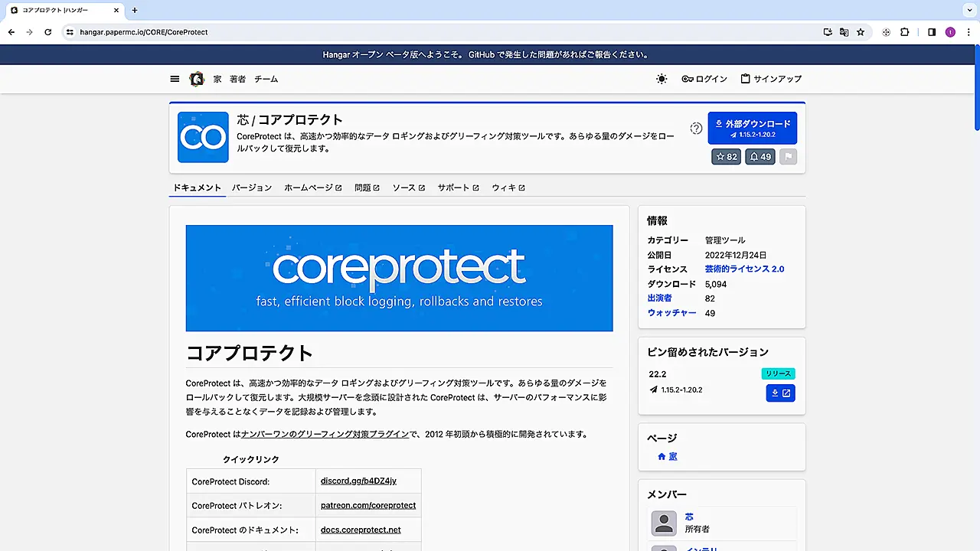Open the hamburger navigation menu

(x=175, y=79)
